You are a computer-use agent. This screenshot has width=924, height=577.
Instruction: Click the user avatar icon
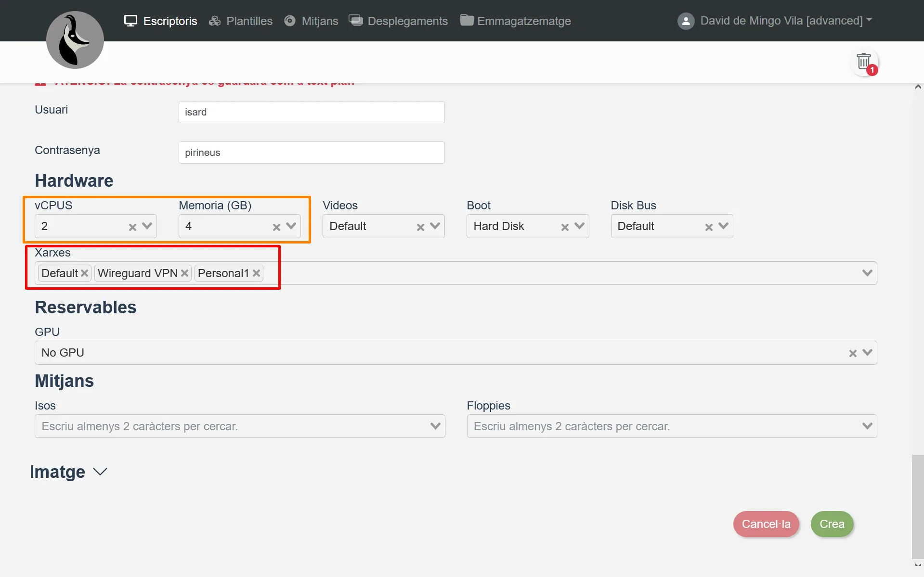(686, 21)
